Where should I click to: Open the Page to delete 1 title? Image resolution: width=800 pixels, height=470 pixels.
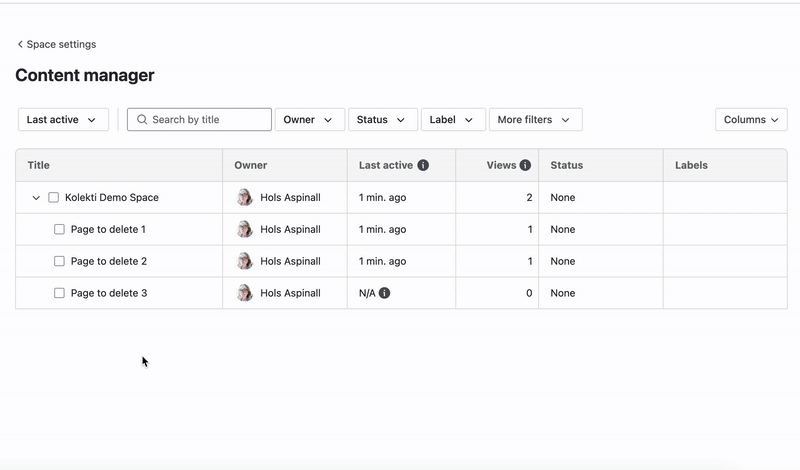click(x=108, y=229)
